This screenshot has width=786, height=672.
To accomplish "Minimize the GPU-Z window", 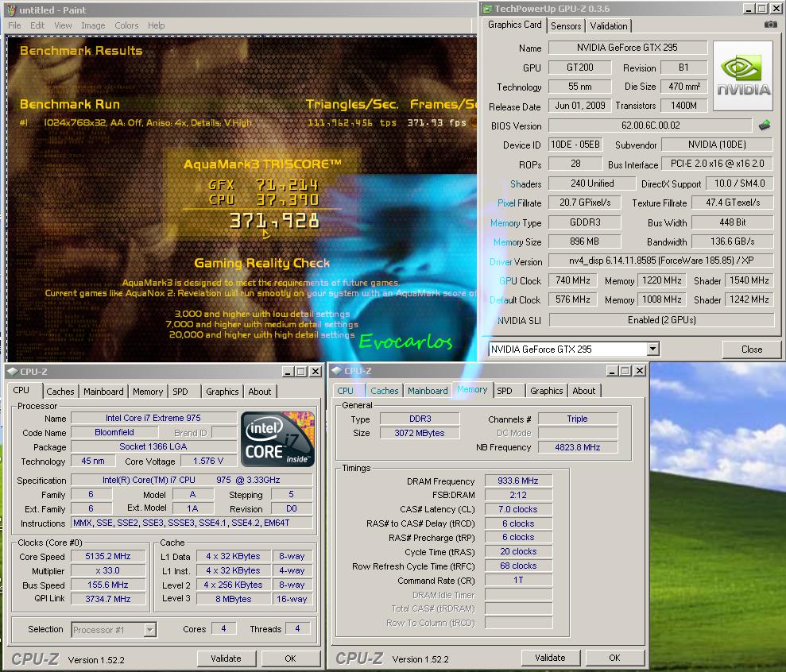I will coord(749,9).
